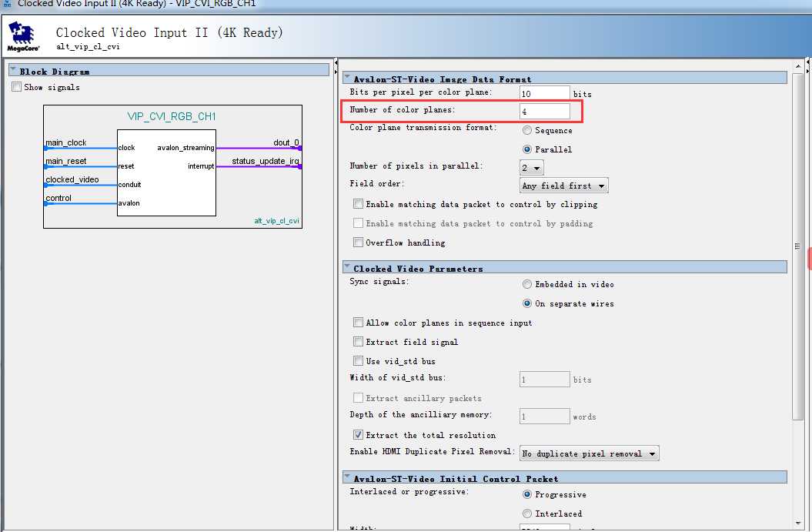
Task: Open the Field order dropdown
Action: point(564,186)
